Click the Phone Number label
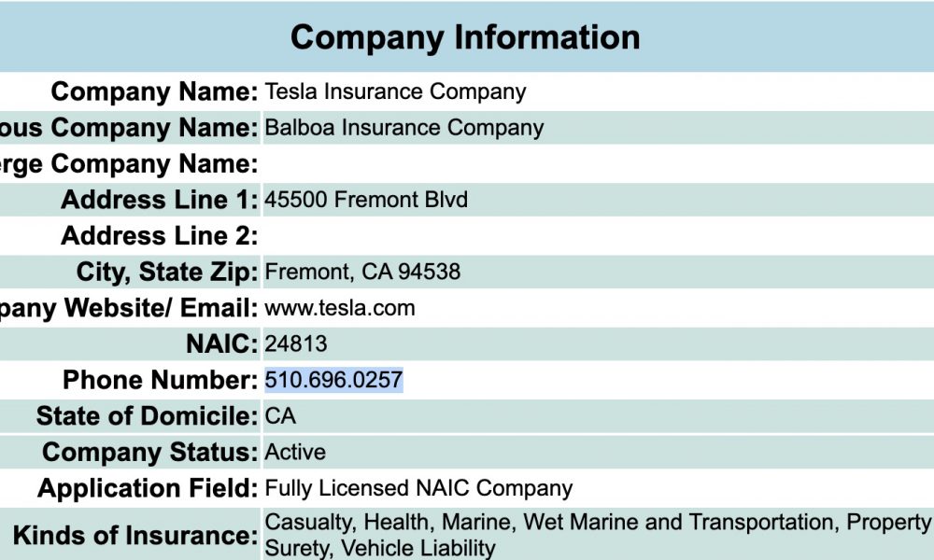934x560 pixels. (161, 380)
